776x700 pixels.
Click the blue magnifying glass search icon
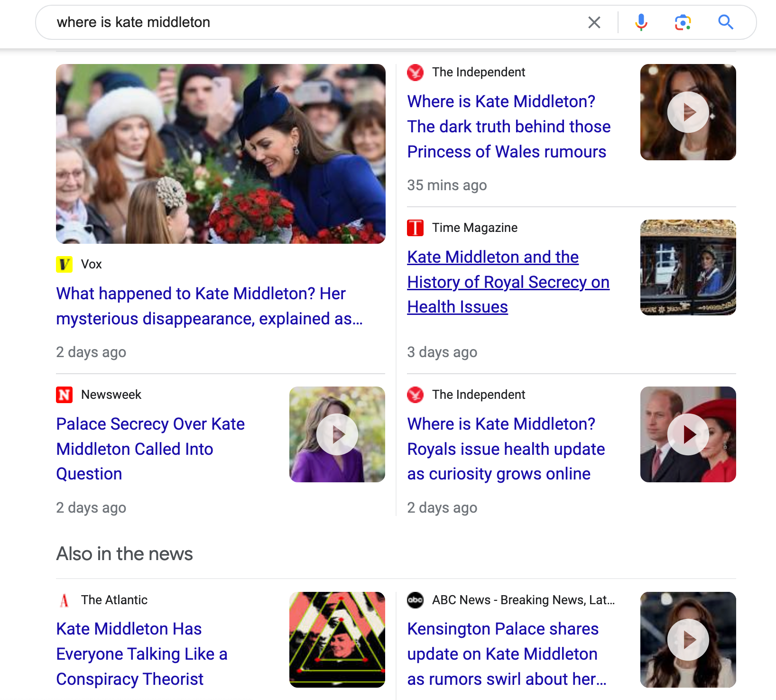[725, 22]
